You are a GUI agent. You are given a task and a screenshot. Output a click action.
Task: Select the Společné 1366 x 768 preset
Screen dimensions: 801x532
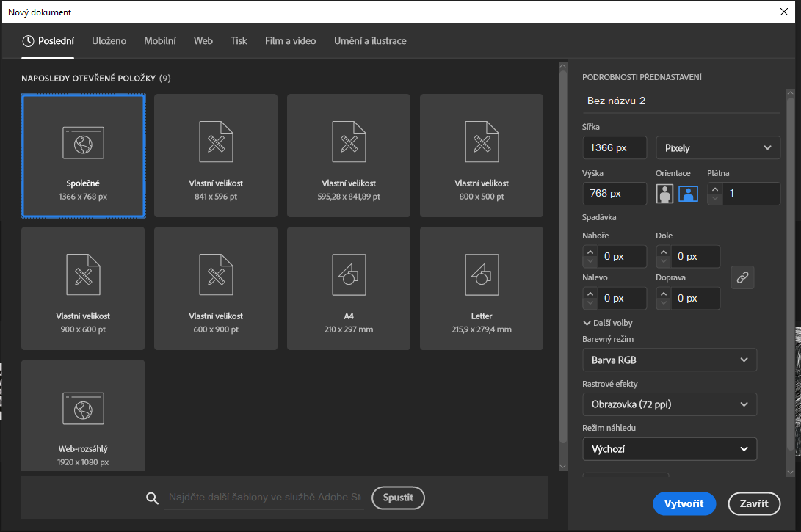83,156
